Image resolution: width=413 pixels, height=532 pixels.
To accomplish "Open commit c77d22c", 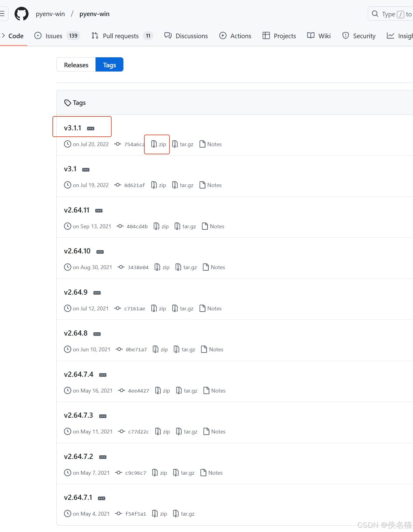I will pyautogui.click(x=134, y=432).
